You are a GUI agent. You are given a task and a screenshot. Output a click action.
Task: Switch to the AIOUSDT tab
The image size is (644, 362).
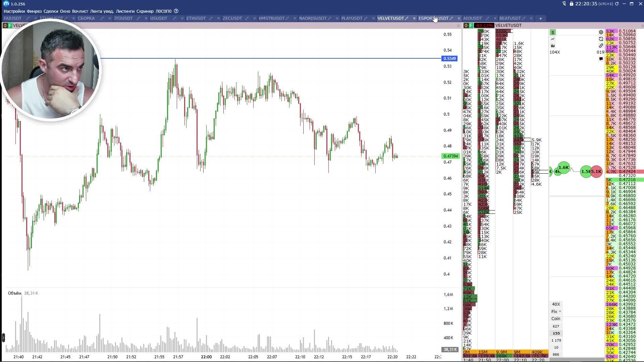(472, 18)
